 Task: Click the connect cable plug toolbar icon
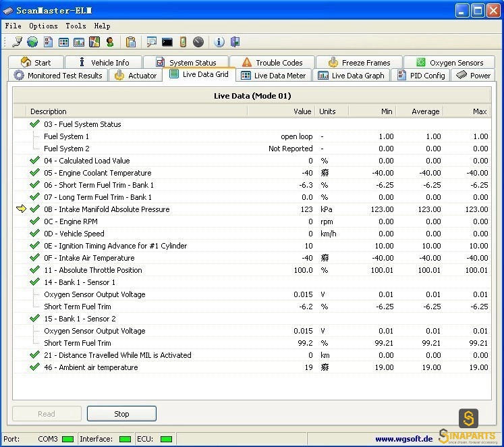tap(18, 42)
